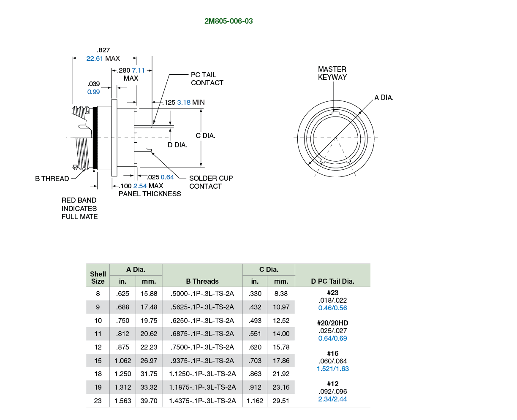Select the .125 3.18 MIN dimension

184,102
